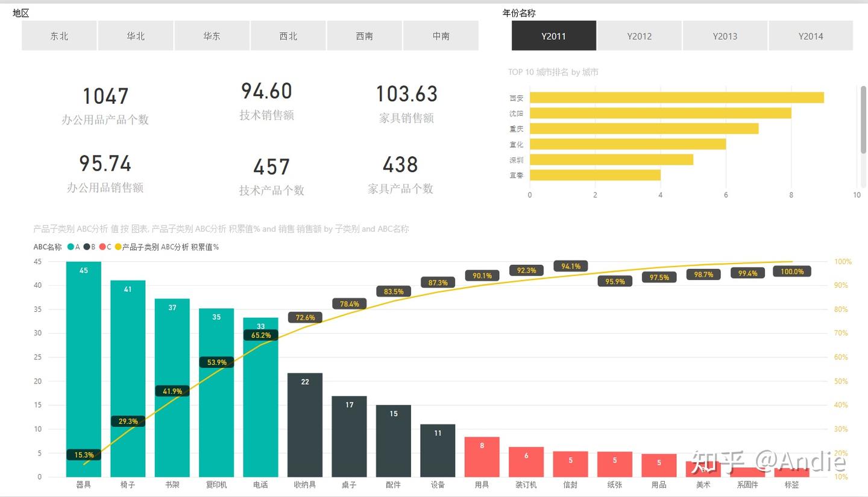Select the 宜春 bar in city ranking
This screenshot has width=868, height=497.
click(595, 175)
